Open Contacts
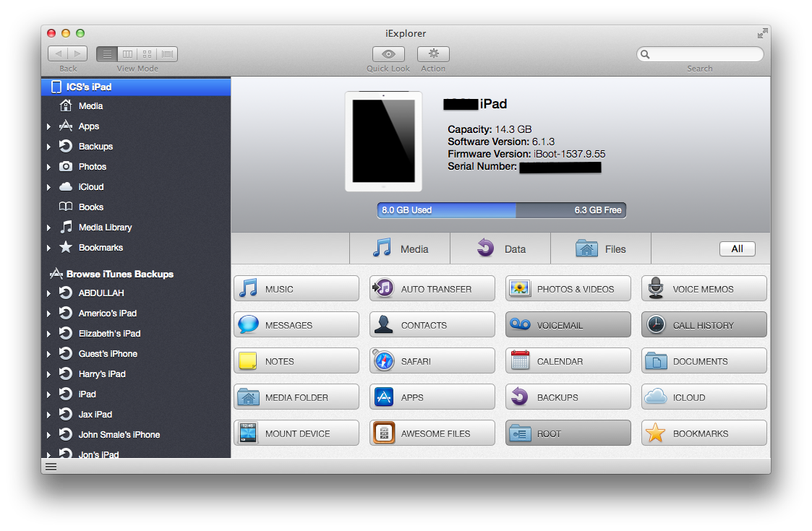812x531 pixels. point(432,325)
